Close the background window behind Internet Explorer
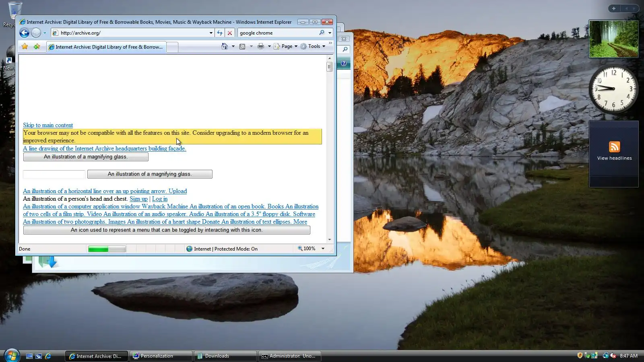 click(344, 39)
